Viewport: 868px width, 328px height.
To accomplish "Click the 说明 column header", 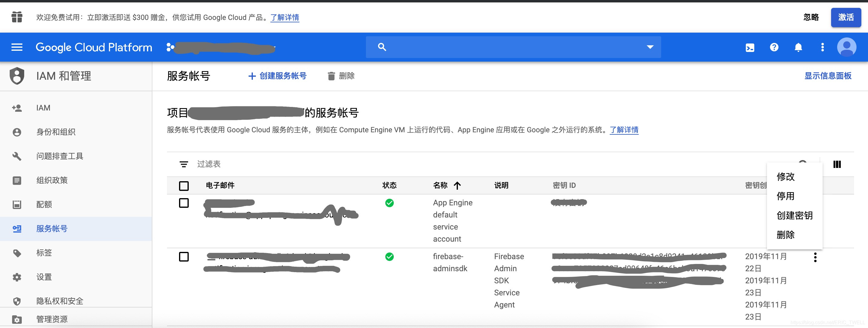I will [x=501, y=185].
